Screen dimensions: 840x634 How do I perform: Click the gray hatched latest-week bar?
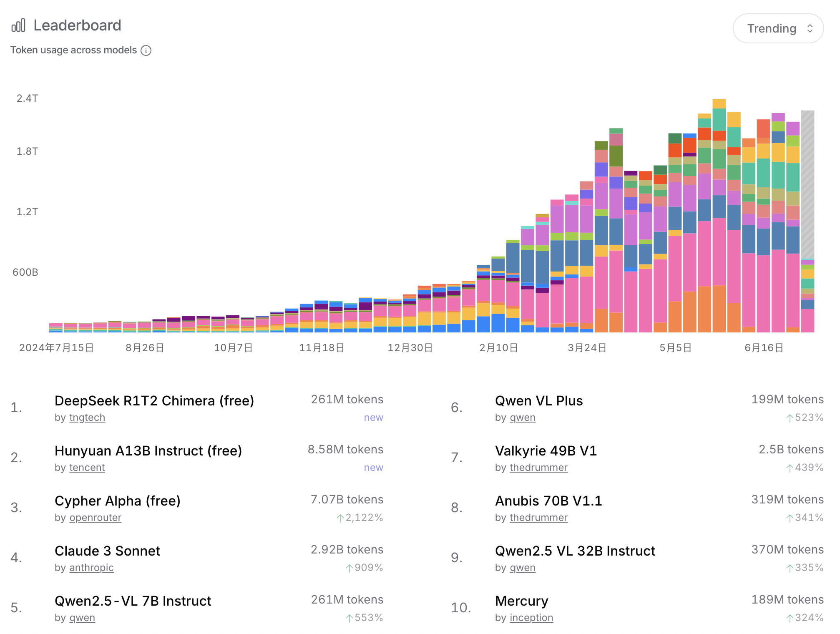coord(807,184)
